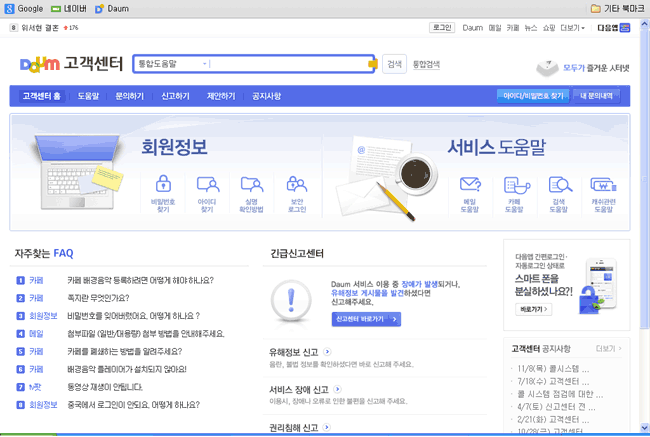This screenshot has height=437, width=650.
Task: Open the 뉴스 link in the top bar
Action: [x=531, y=28]
